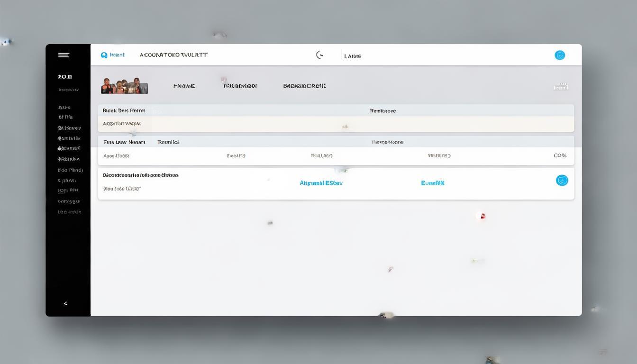Click the CO% value in the table row
Screen dimensions: 637x364
560,155
